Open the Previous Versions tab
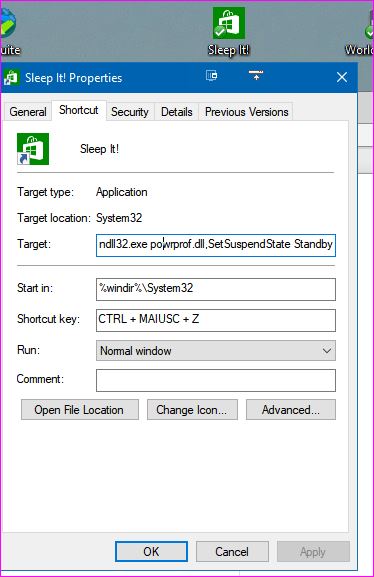Image resolution: width=374 pixels, height=577 pixels. (246, 111)
